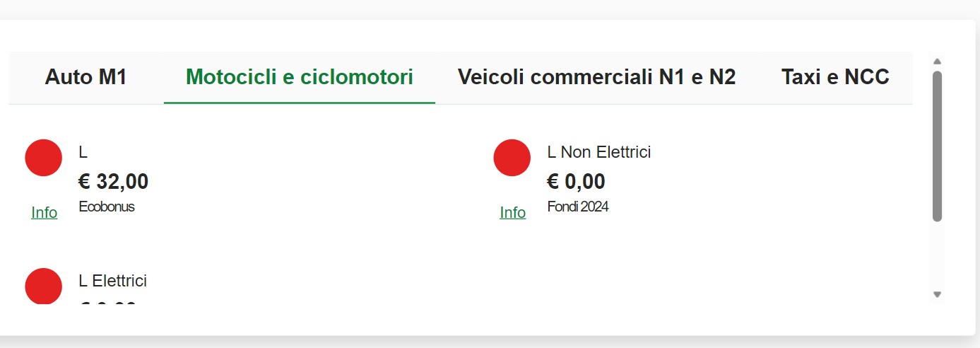Click the L Non Elettrici heading
Image resolution: width=980 pixels, height=348 pixels.
coord(599,152)
